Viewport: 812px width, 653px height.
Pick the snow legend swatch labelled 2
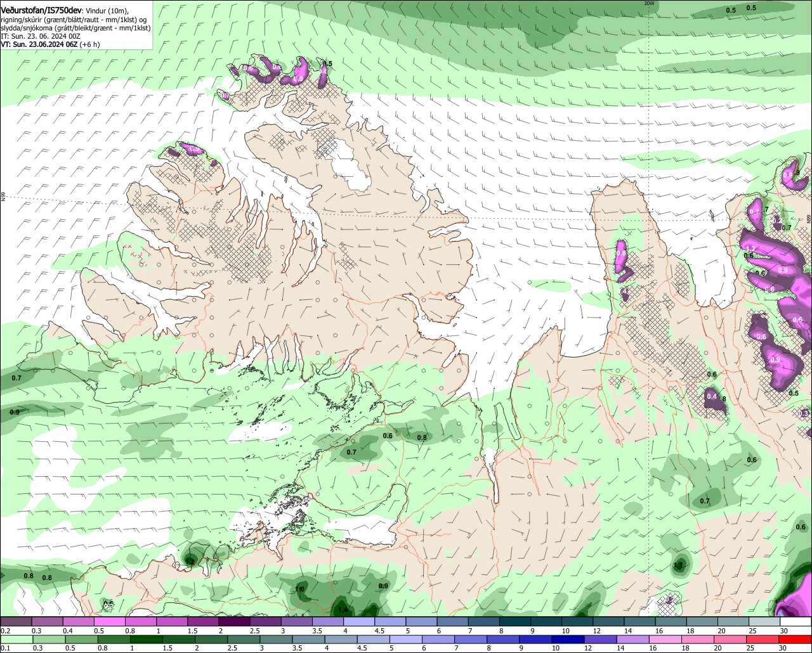coord(235,622)
